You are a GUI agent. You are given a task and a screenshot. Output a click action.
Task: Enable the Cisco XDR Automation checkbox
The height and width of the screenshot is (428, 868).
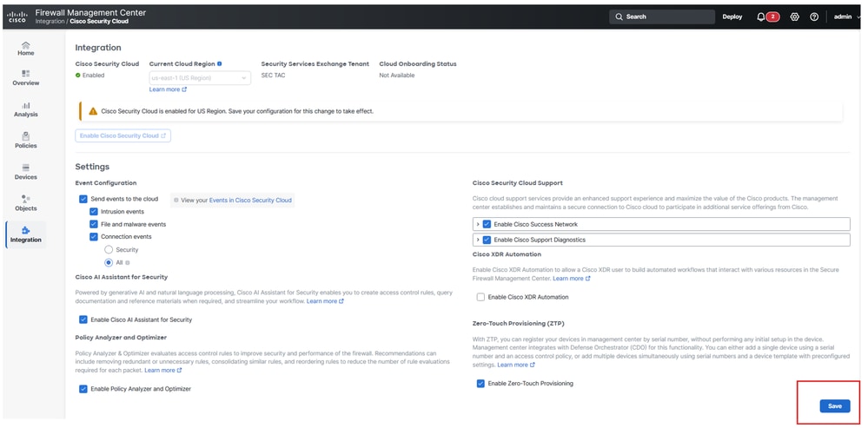pos(481,297)
